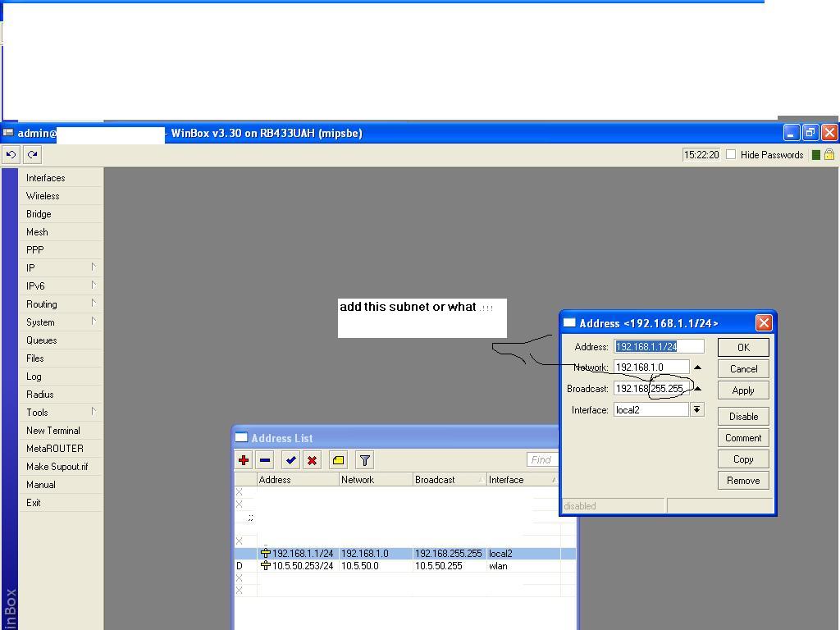Open Mesh menu item
This screenshot has width=840, height=630.
(x=60, y=232)
